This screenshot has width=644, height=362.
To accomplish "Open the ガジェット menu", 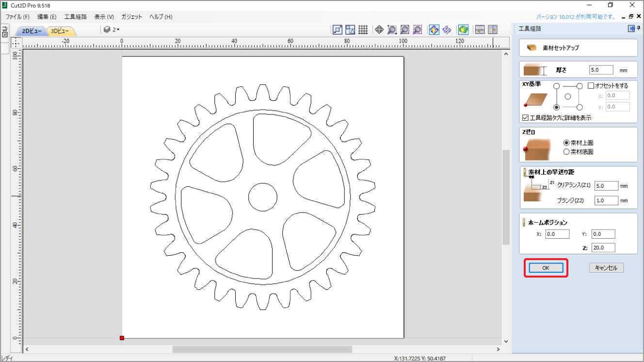I will point(132,16).
